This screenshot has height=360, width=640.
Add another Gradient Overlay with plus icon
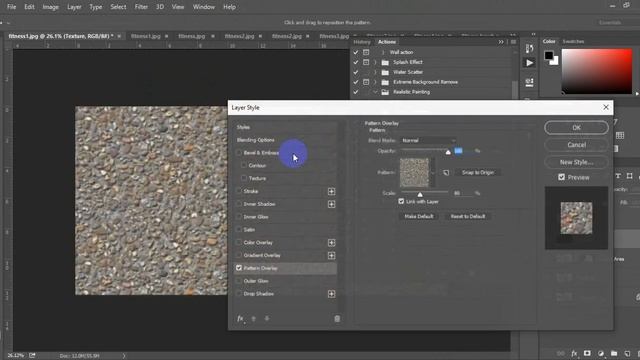coord(331,256)
